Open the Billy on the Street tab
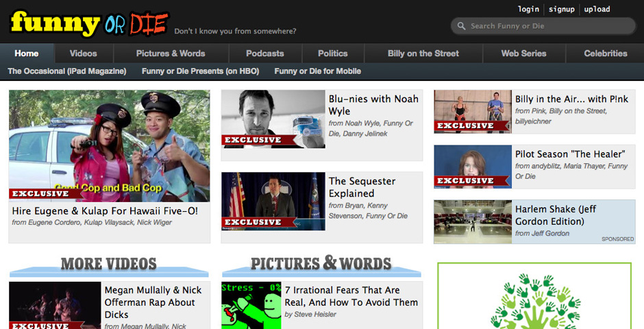This screenshot has width=644, height=329. (x=423, y=53)
